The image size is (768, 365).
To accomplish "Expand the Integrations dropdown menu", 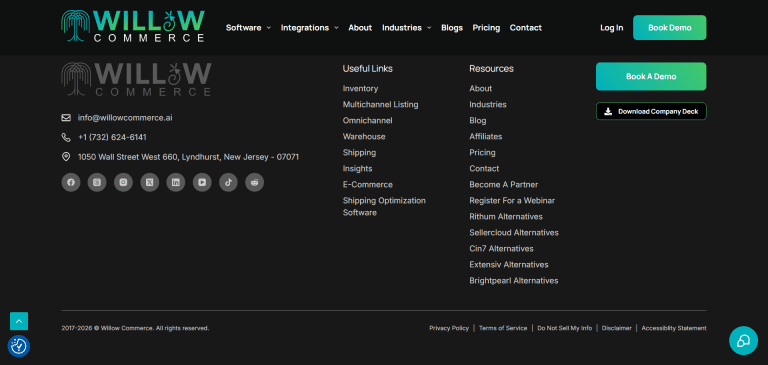I will [310, 28].
